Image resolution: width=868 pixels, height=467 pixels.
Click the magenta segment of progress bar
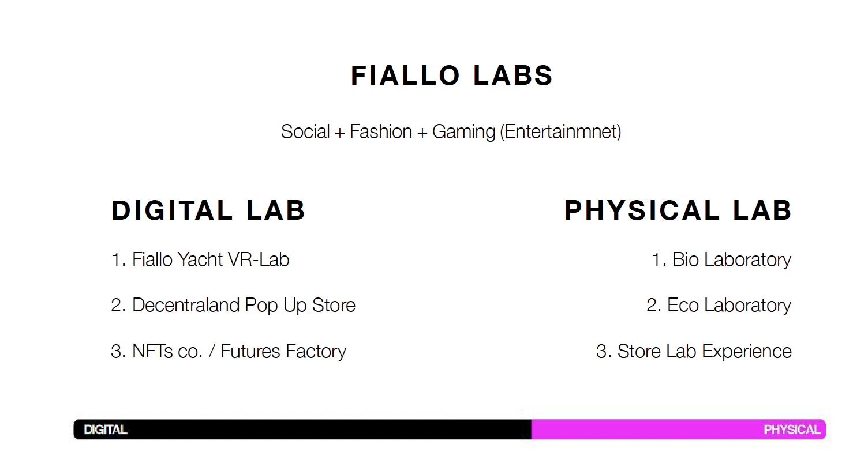(x=679, y=430)
